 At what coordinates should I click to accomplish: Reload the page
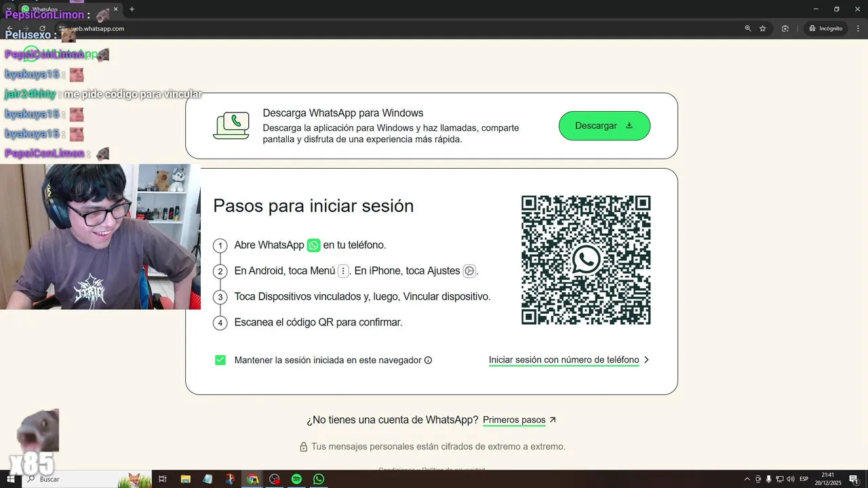[x=42, y=28]
